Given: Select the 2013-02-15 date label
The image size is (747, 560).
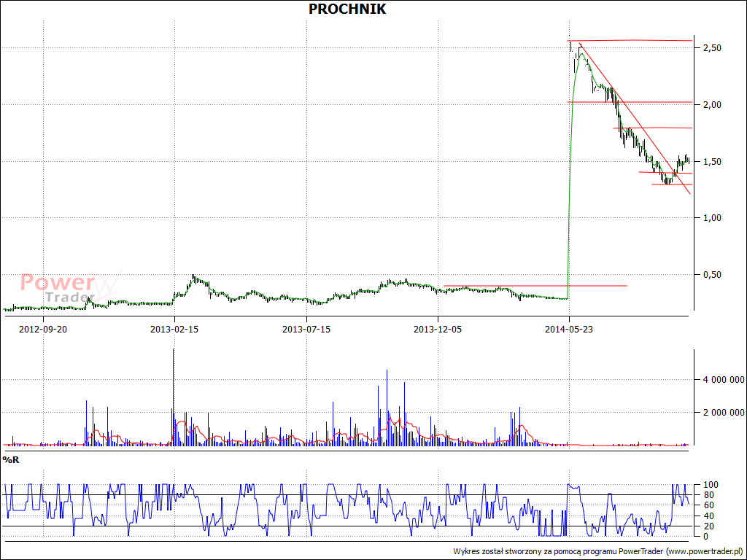Looking at the screenshot, I should pyautogui.click(x=174, y=329).
